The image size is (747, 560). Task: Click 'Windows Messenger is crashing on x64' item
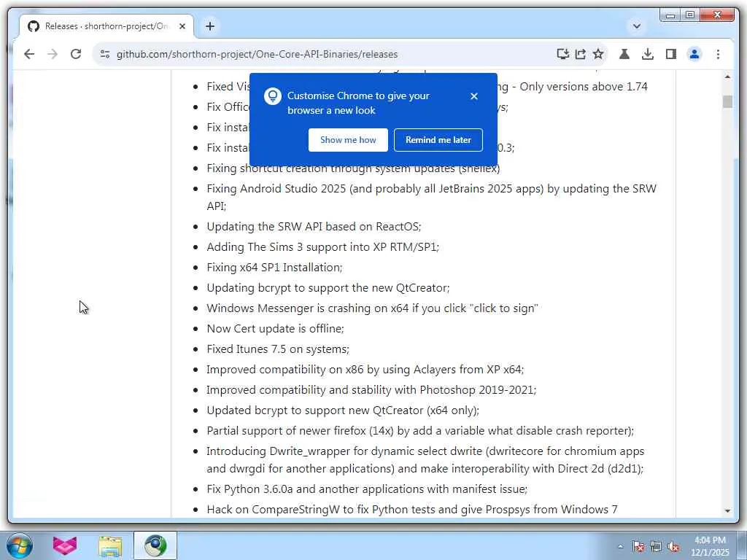pos(373,308)
